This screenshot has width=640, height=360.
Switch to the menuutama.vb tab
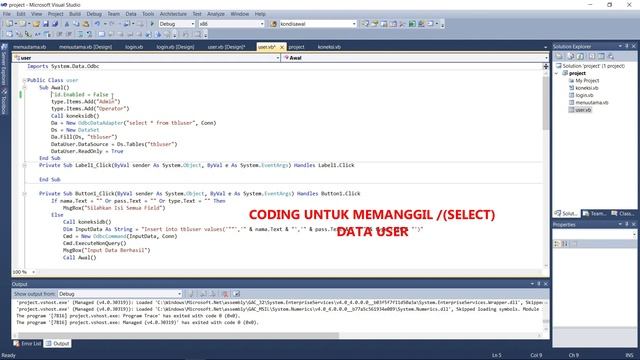tap(29, 47)
